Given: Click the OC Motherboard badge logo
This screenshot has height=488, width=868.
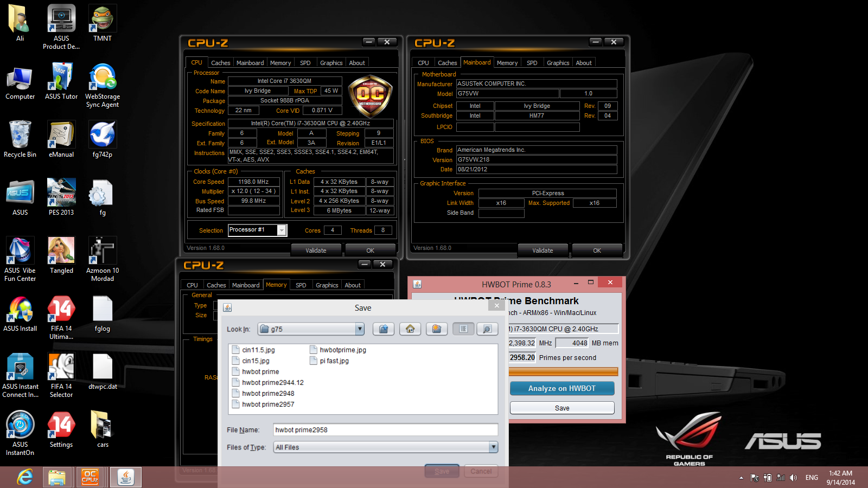Looking at the screenshot, I should pos(370,97).
